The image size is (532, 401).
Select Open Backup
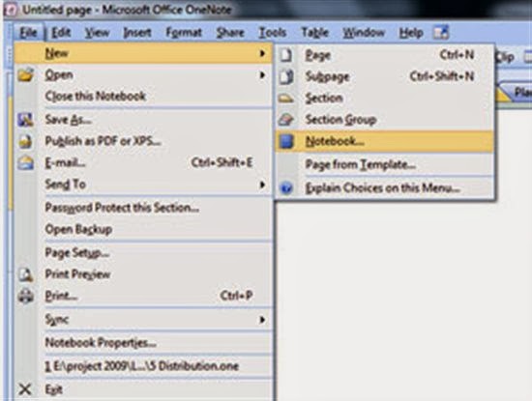pos(143,229)
